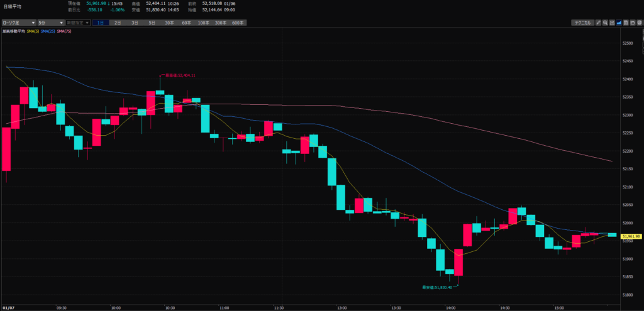Open the folder icon in toolbar
644x311 pixels.
pyautogui.click(x=632, y=23)
